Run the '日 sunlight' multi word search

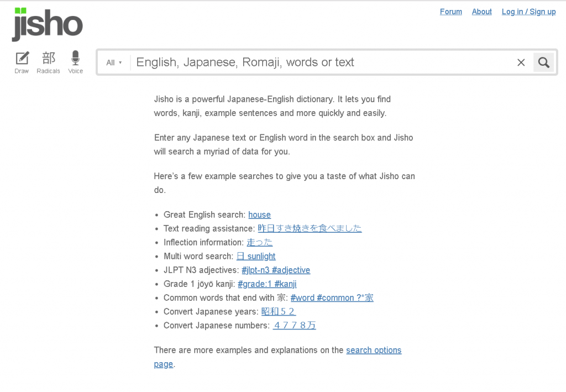(255, 256)
